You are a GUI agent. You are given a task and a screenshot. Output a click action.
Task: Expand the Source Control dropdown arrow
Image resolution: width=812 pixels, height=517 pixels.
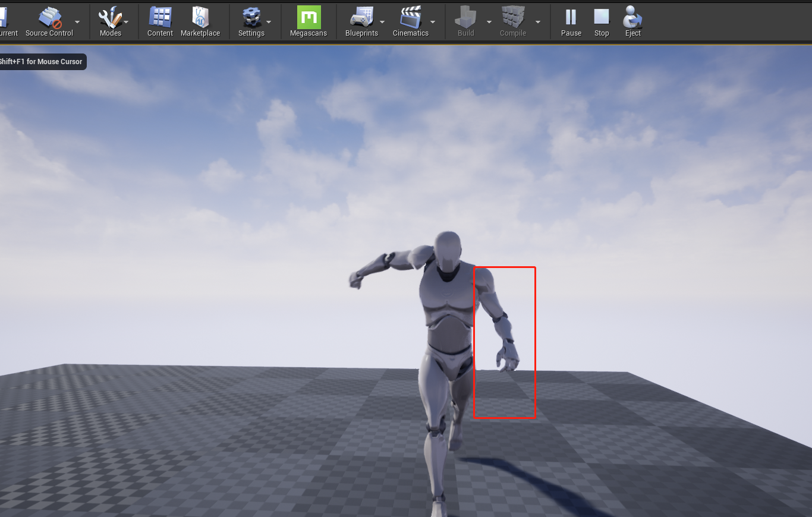pyautogui.click(x=77, y=21)
